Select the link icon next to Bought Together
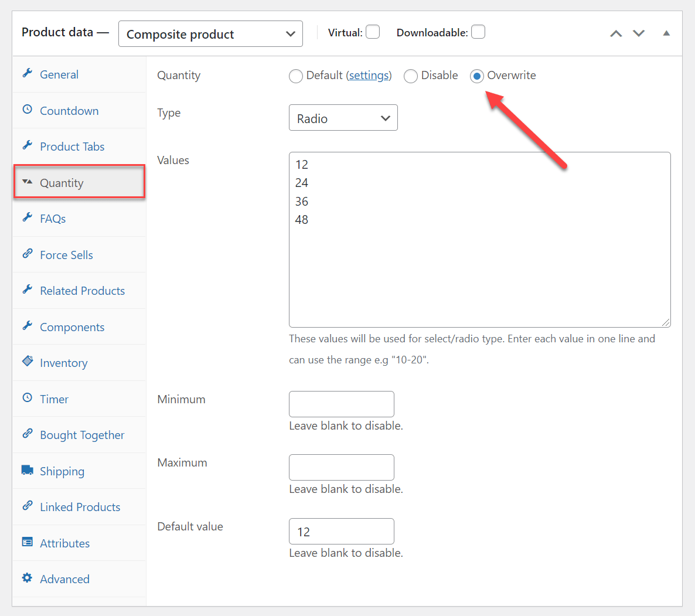695x616 pixels. click(x=27, y=434)
